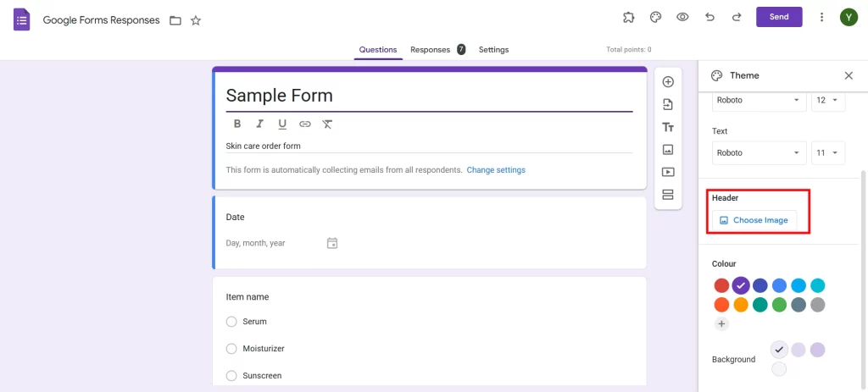Undo the last change

tap(709, 17)
